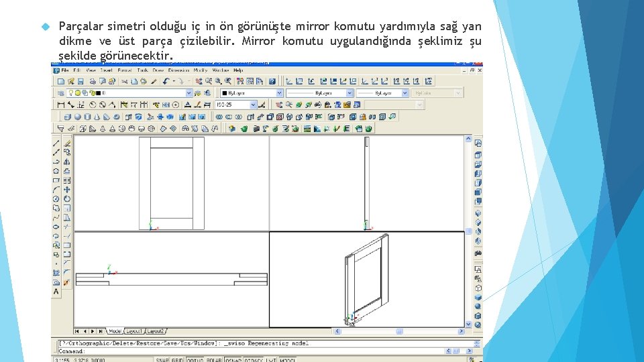Viewport: 644px width, 362px height.
Task: Click the Union solids icon
Action: point(219,117)
